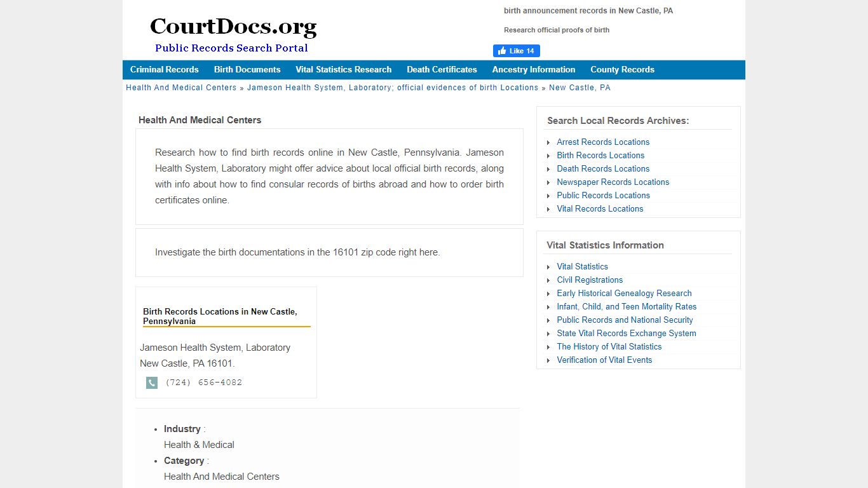Click Vital Statistics Information heading
This screenshot has width=868, height=488.
pos(605,245)
